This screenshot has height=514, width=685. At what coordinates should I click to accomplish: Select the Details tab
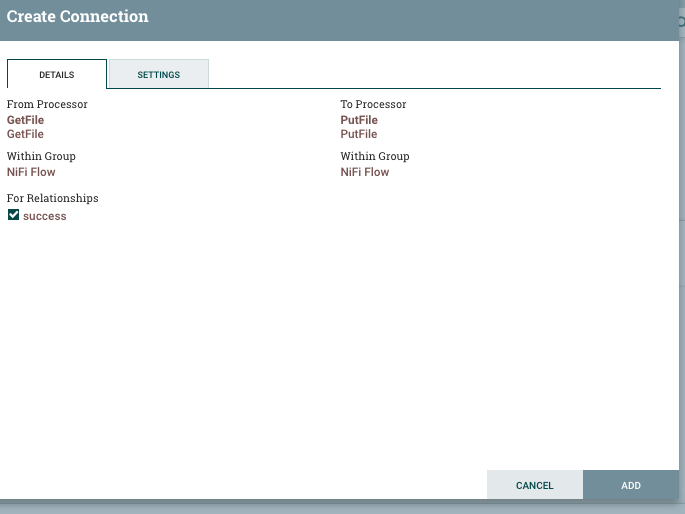pyautogui.click(x=56, y=75)
